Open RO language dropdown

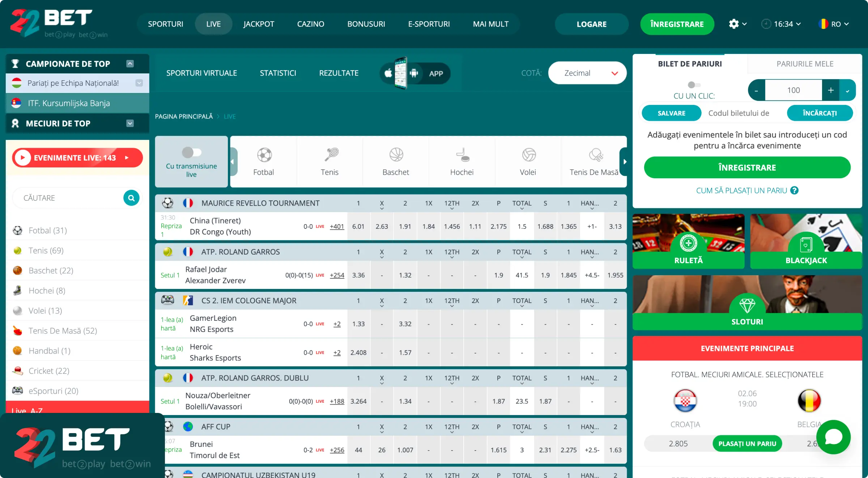click(x=834, y=24)
